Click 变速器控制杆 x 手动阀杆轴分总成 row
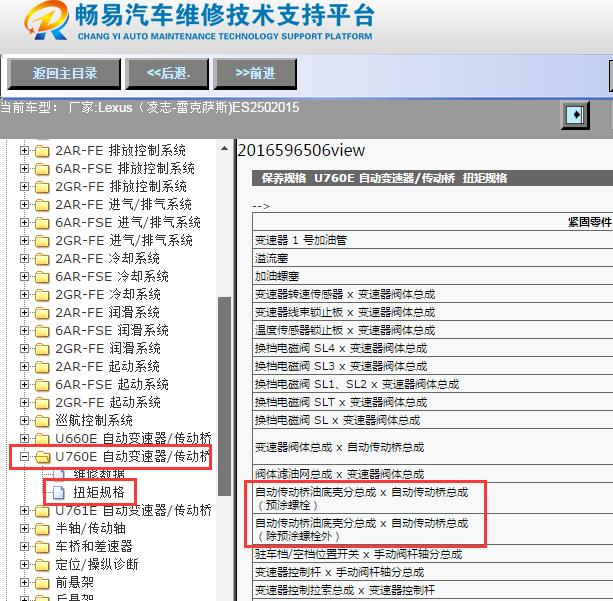Viewport: 613px width, 601px height. point(433,572)
